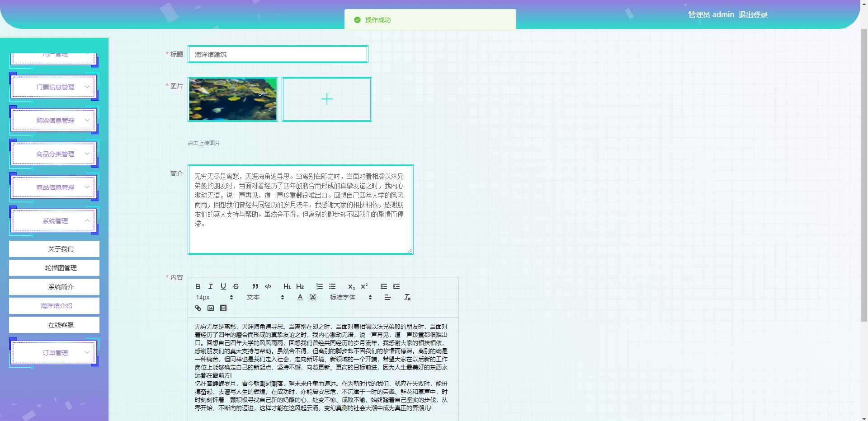Expand the 订单管理 sidebar menu

coord(54,353)
